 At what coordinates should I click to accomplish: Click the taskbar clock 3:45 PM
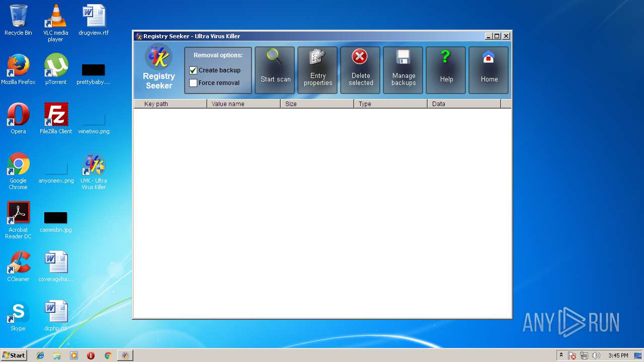(x=618, y=355)
